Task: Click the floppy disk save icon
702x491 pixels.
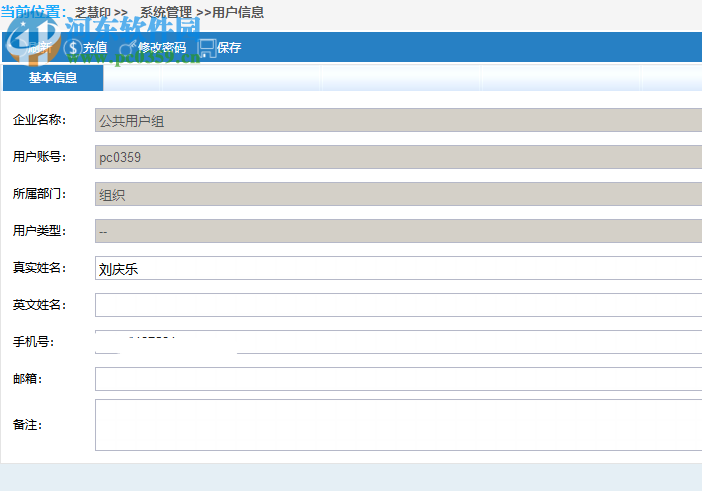Action: [206, 48]
